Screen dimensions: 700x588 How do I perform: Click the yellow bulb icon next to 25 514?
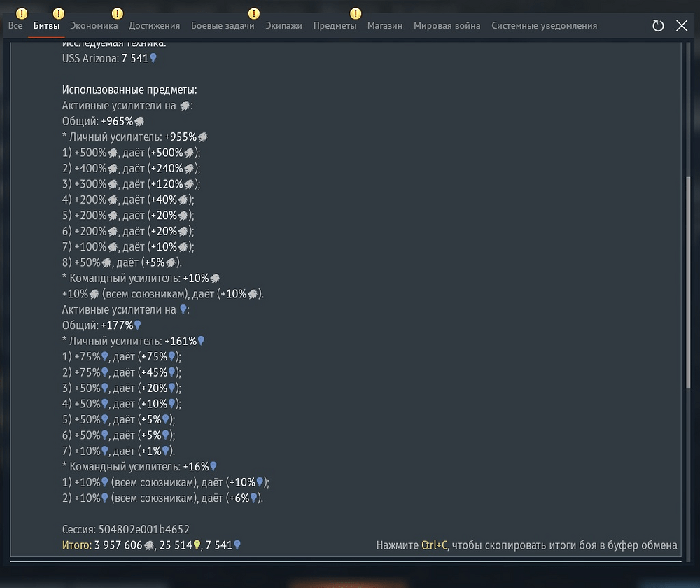coord(197,545)
